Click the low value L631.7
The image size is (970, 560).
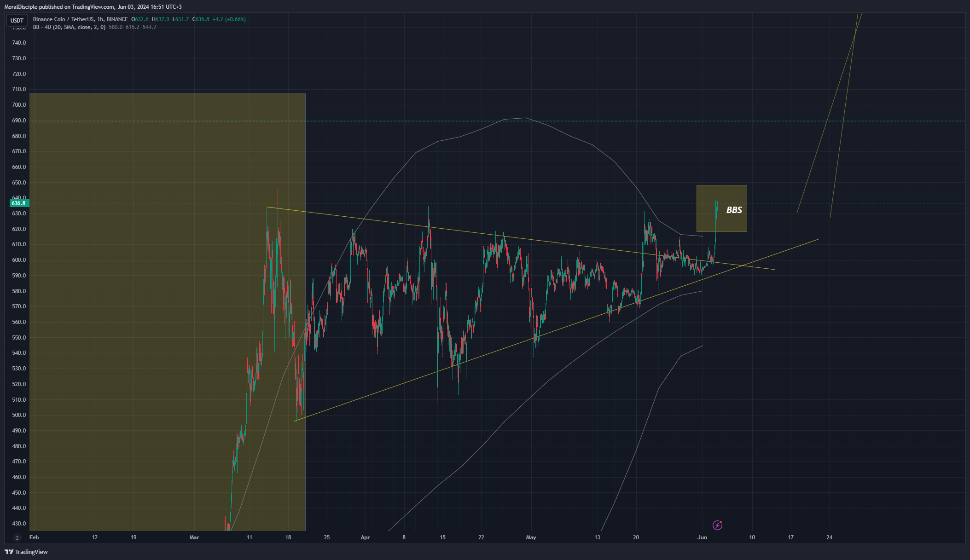181,19
